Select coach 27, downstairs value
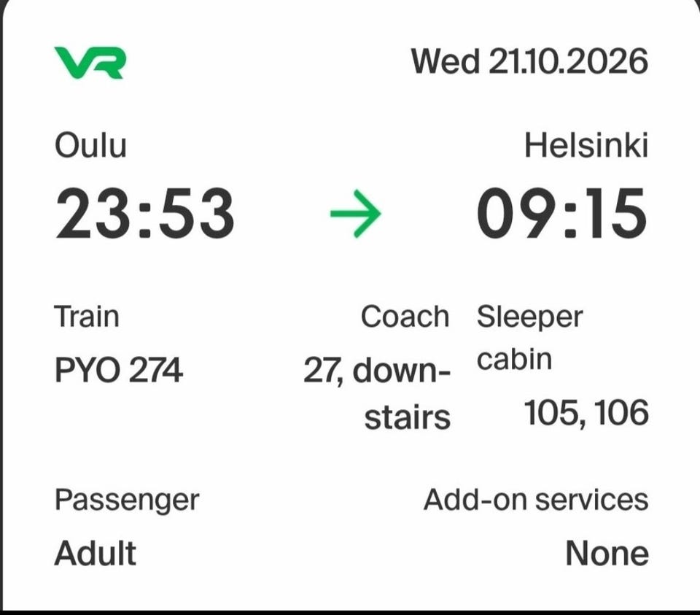The height and width of the screenshot is (615, 700). click(377, 393)
